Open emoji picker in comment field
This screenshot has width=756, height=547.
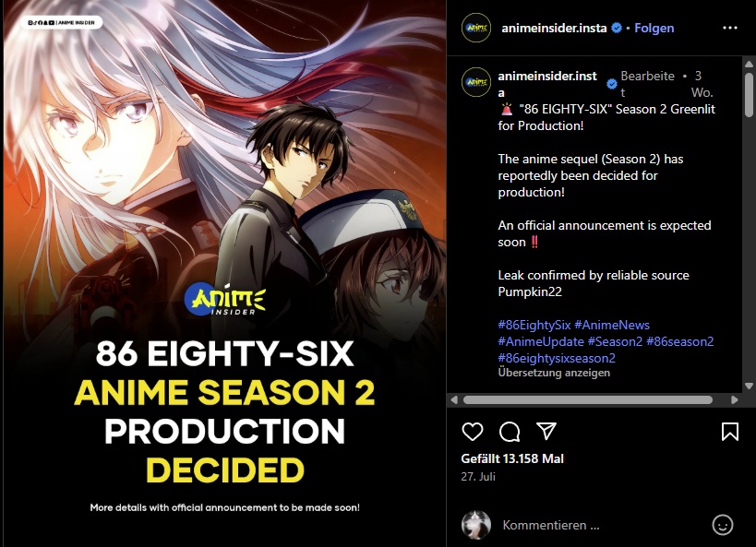(x=722, y=525)
